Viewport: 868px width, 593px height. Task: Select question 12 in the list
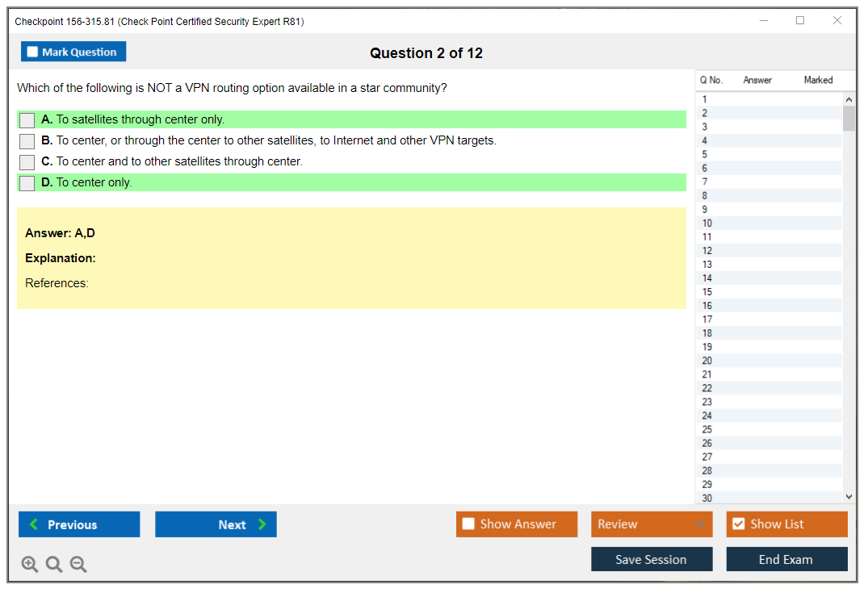pyautogui.click(x=707, y=251)
